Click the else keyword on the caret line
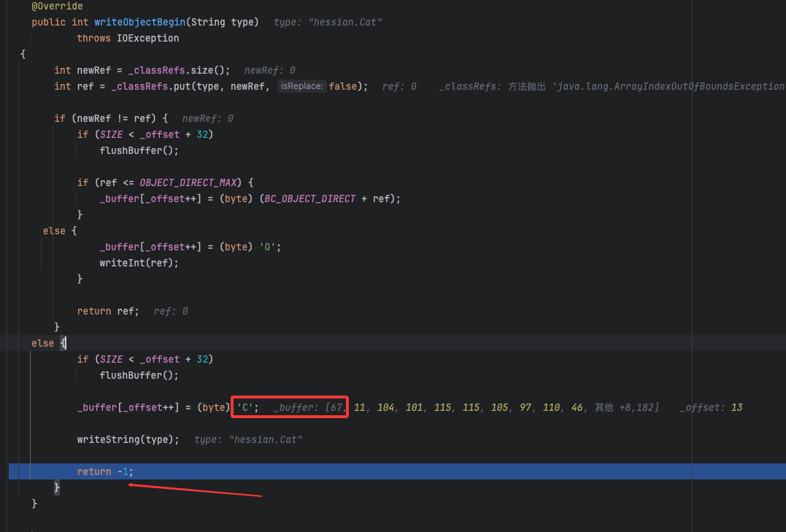 point(42,343)
